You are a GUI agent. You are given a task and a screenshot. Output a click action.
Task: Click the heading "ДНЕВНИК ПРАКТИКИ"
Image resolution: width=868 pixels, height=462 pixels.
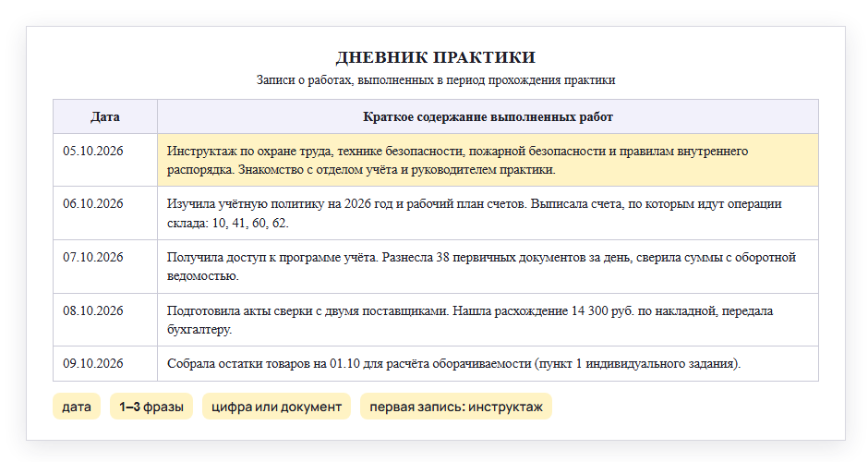(x=436, y=57)
